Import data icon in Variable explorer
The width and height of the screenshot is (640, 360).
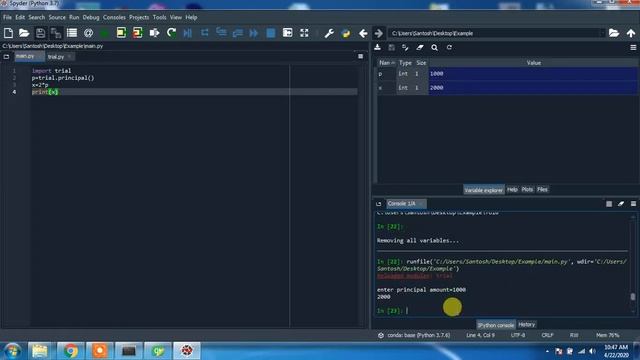[378, 47]
